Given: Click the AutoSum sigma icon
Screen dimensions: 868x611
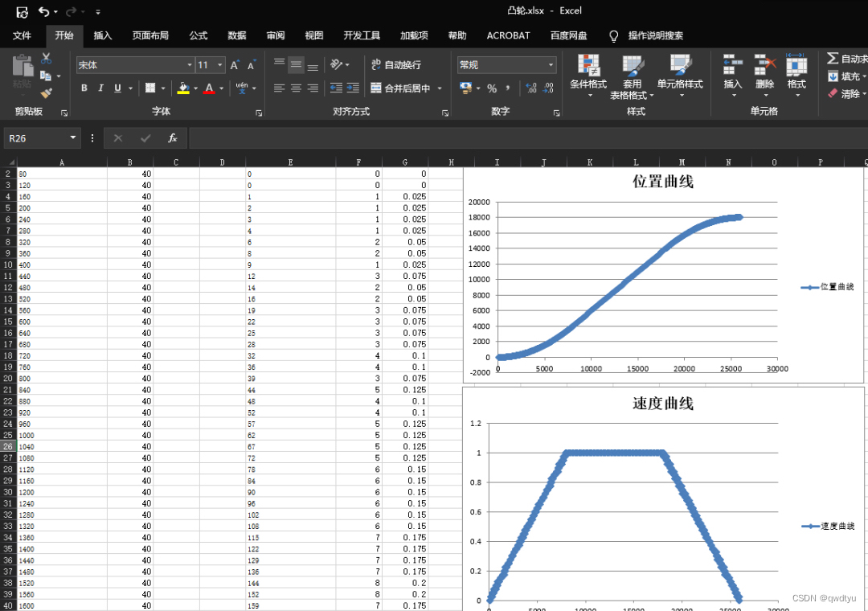Looking at the screenshot, I should tap(833, 58).
